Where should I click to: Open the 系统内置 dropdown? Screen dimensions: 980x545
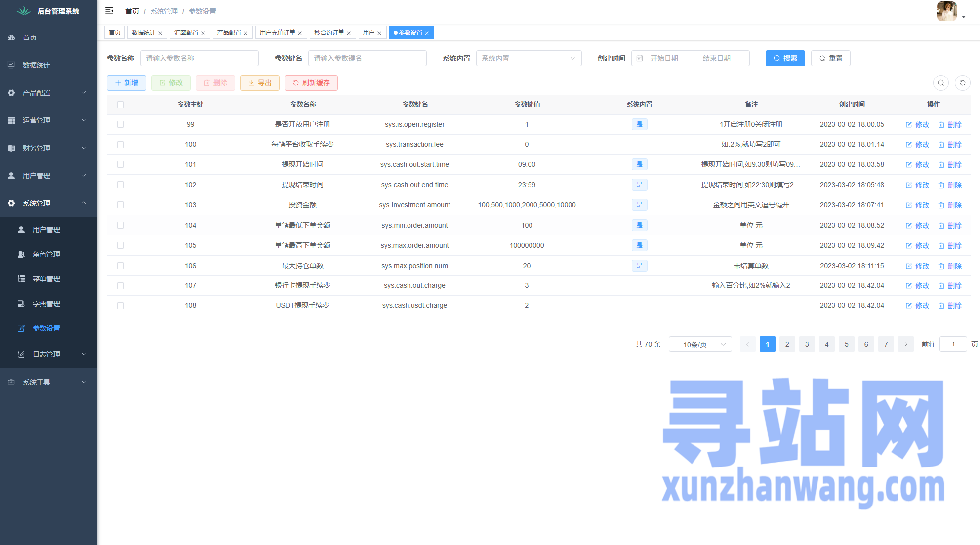click(529, 58)
